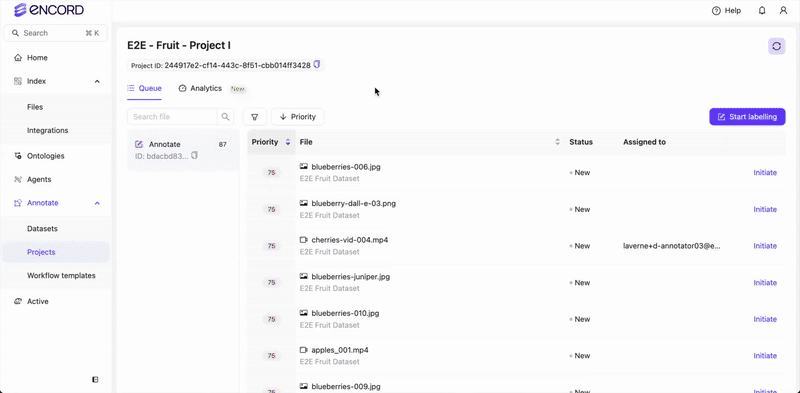Collapse the sidebar with bottom icon
Image resolution: width=800 pixels, height=393 pixels.
pos(95,379)
